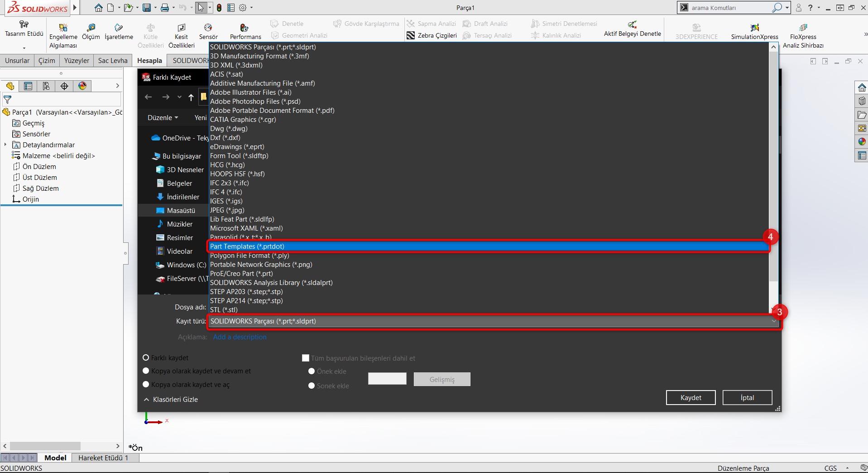Open Appearances color ball in task pane
The image size is (868, 473).
(x=862, y=142)
